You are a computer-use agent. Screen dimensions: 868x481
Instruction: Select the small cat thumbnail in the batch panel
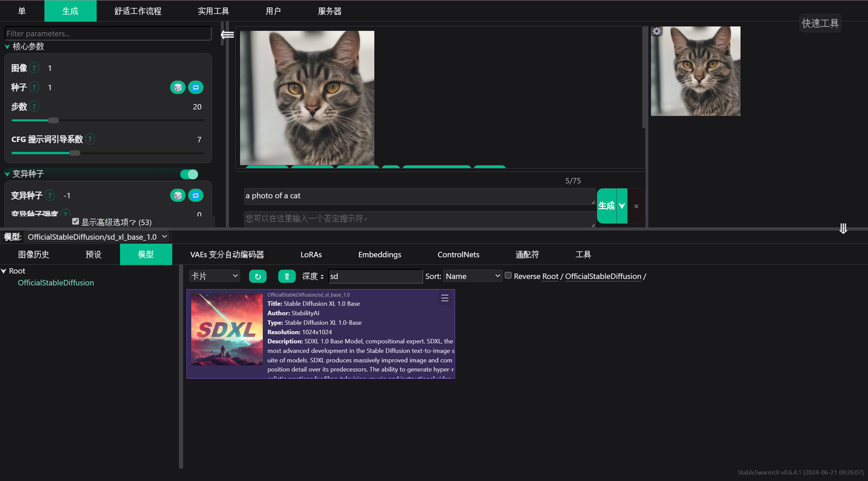696,71
